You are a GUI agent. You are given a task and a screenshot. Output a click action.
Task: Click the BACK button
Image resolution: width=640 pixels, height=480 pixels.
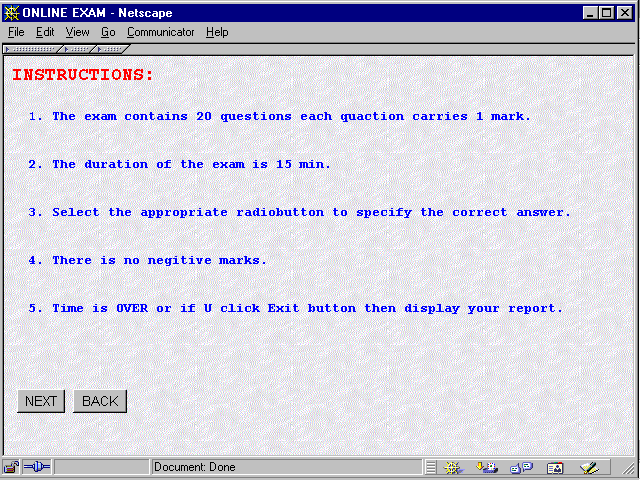(100, 401)
